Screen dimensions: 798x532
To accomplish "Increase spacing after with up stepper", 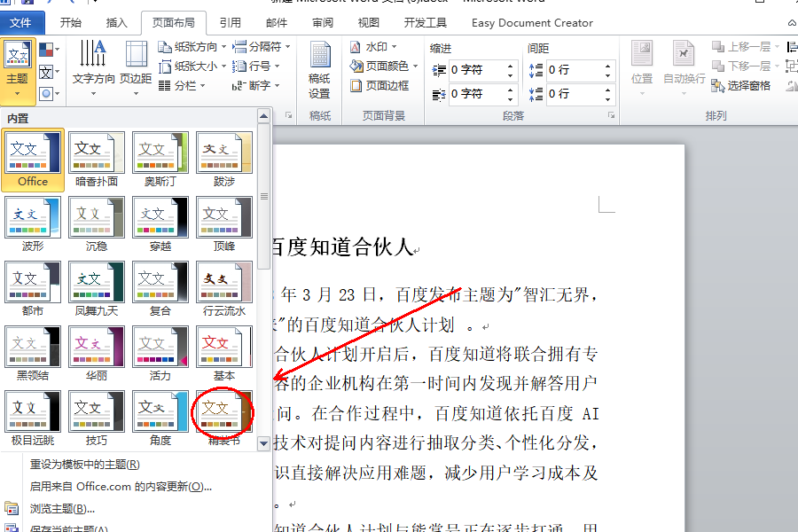I will pos(607,90).
